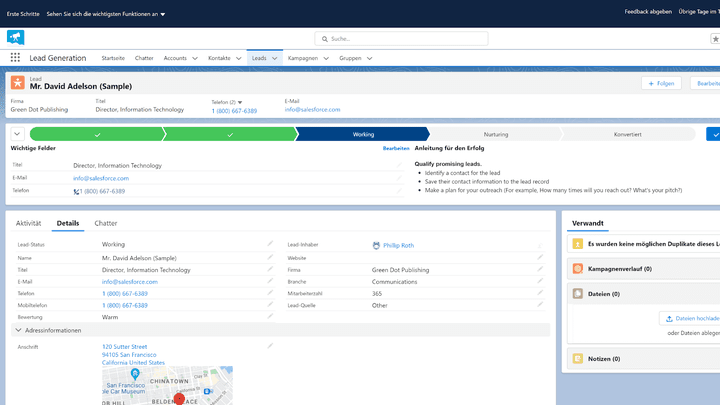The height and width of the screenshot is (405, 720).
Task: Open the info@salesforce.com link in Details
Action: [x=130, y=282]
